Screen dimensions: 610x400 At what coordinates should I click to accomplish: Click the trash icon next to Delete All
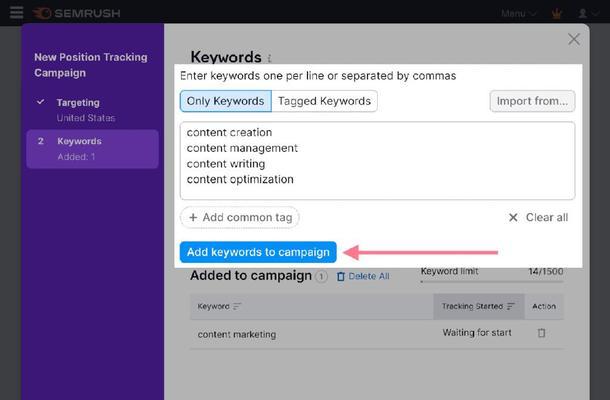(x=341, y=276)
